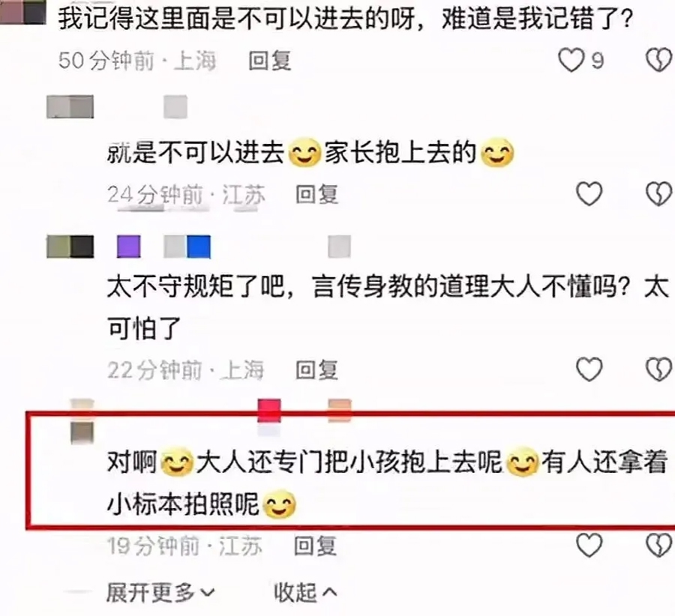Reply to the 19分钟前 江苏 comment
675x616 pixels.
pos(315,546)
